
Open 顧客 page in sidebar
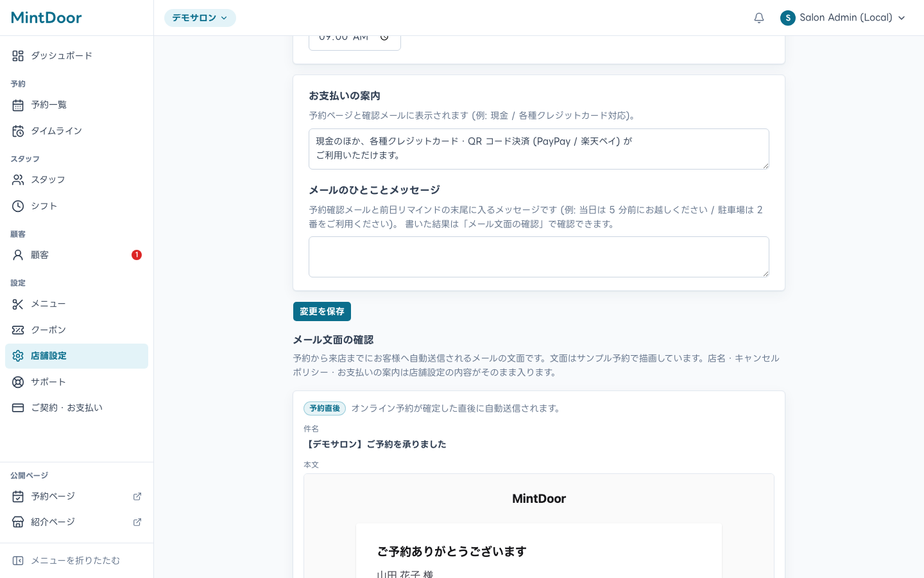coord(76,255)
